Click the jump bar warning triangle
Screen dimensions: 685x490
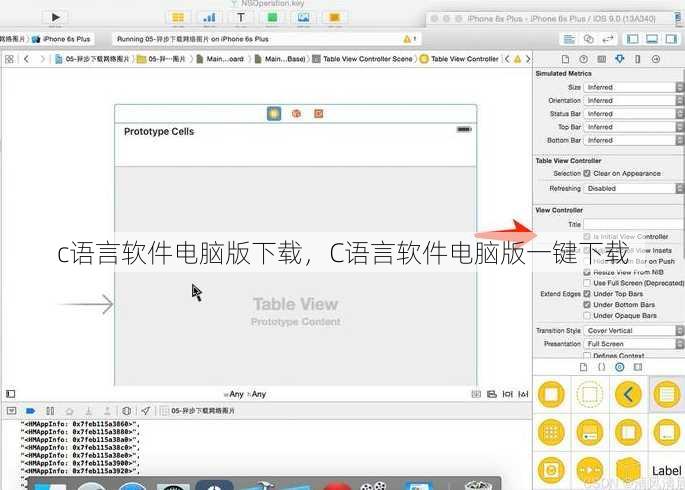pos(518,59)
